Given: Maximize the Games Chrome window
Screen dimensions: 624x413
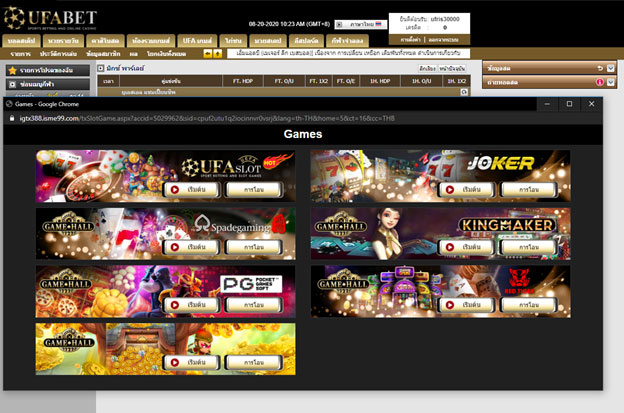Looking at the screenshot, I should click(569, 104).
